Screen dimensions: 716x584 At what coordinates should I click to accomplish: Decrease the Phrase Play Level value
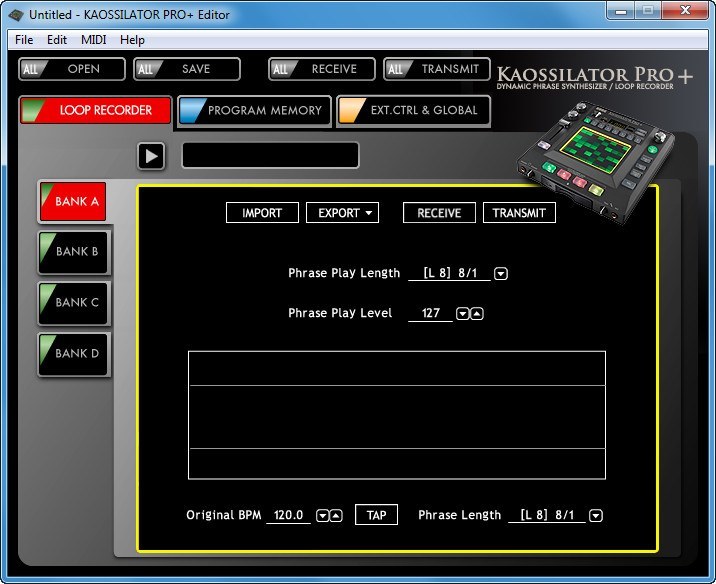tap(463, 314)
